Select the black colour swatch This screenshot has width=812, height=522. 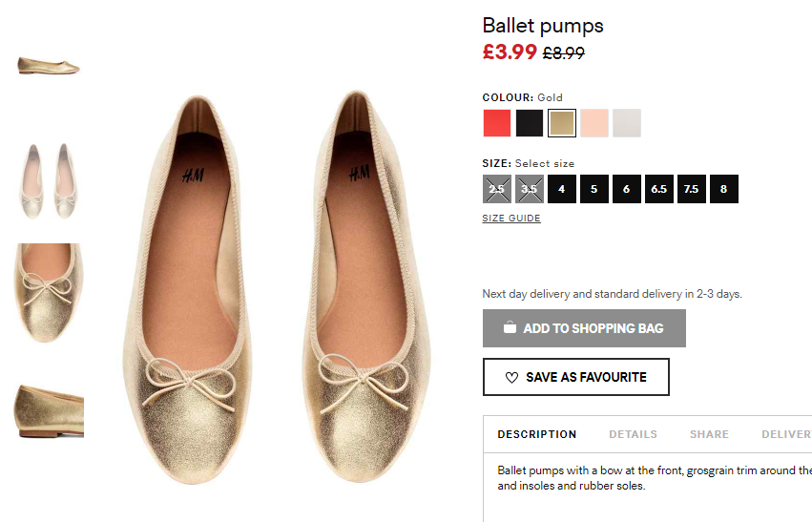(530, 123)
